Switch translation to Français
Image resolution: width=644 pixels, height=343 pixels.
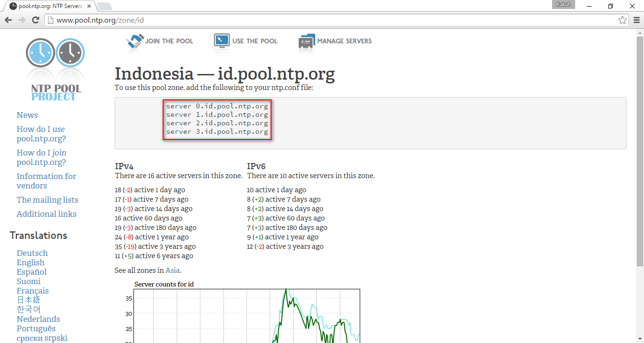pyautogui.click(x=33, y=291)
